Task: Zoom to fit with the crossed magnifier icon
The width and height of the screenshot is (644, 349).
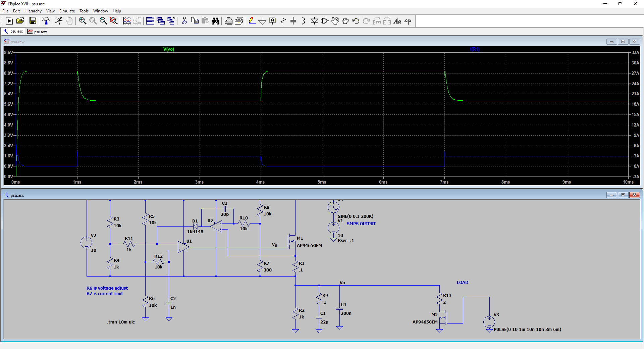Action: pos(114,21)
